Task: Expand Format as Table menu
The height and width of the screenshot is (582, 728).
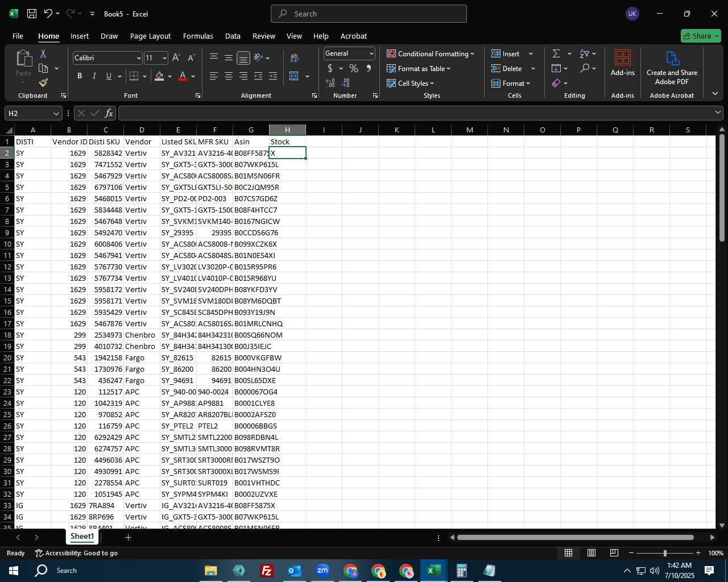Action: [419, 68]
